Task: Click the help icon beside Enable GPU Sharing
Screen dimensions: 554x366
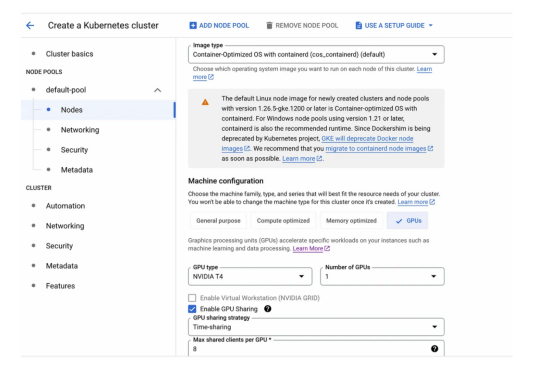Action: pyautogui.click(x=268, y=309)
